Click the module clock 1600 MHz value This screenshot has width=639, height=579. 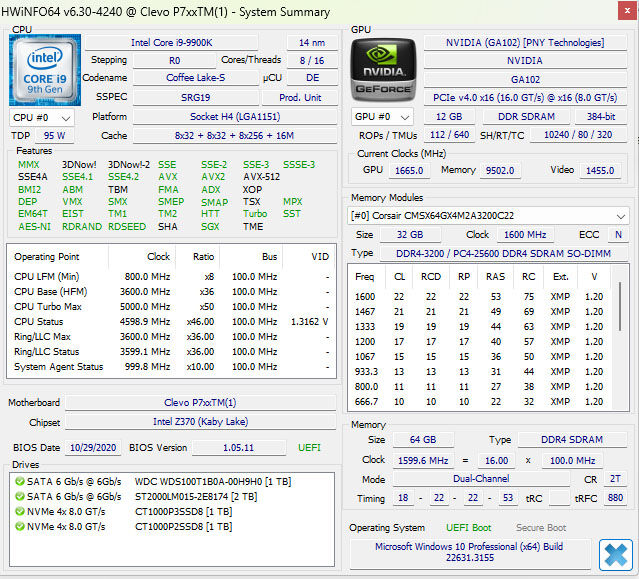click(x=525, y=235)
